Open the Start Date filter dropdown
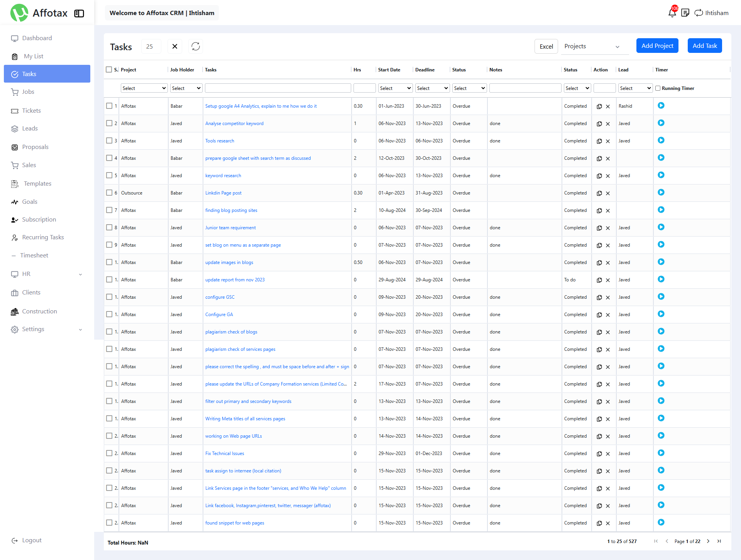741x560 pixels. [x=395, y=88]
